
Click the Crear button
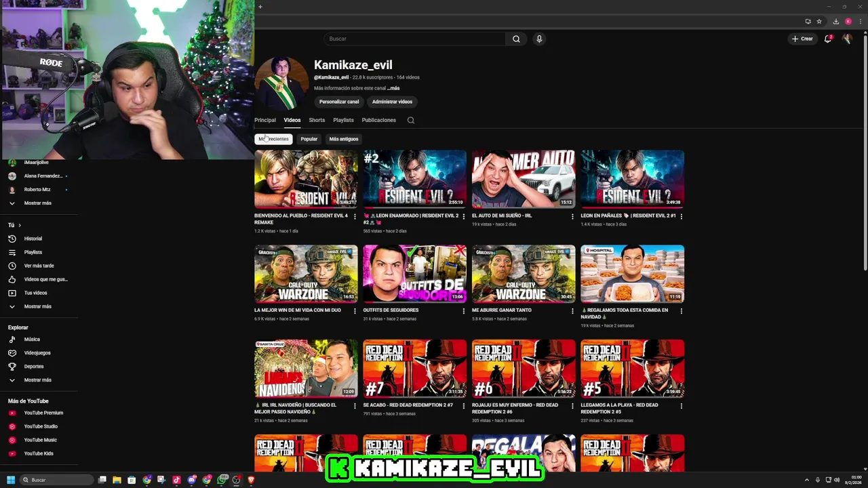click(802, 39)
